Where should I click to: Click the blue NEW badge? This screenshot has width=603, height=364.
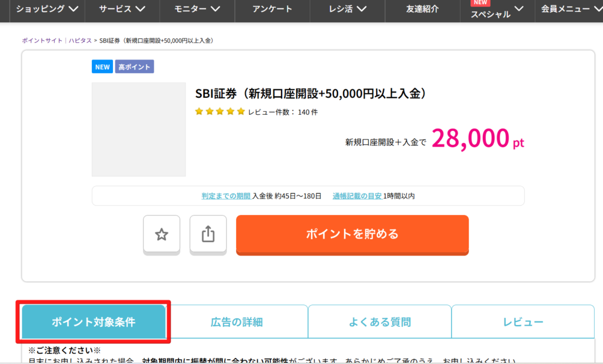coord(102,67)
